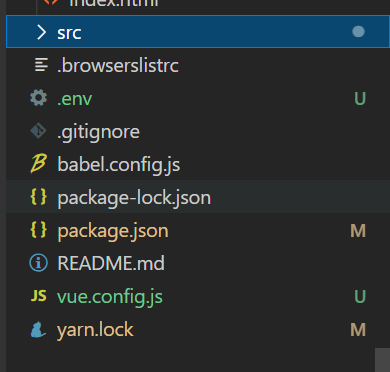Click the info icon beside README.md
This screenshot has height=372, width=390.
[39, 263]
